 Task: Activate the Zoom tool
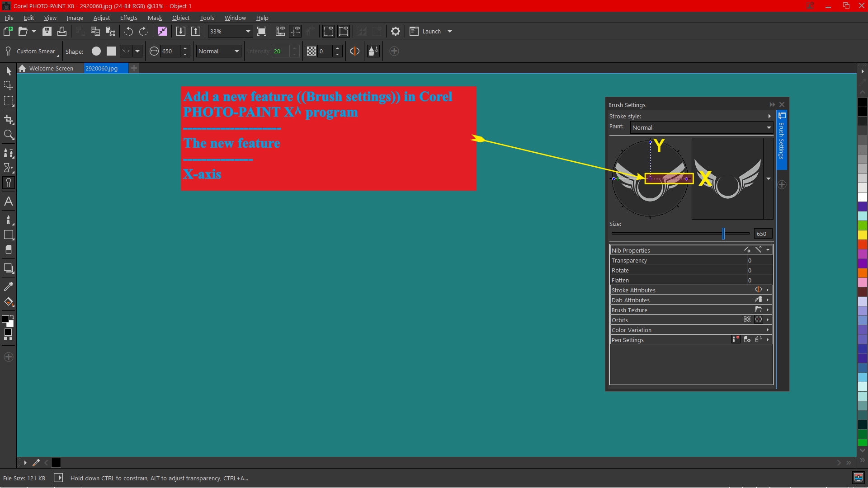click(x=9, y=135)
